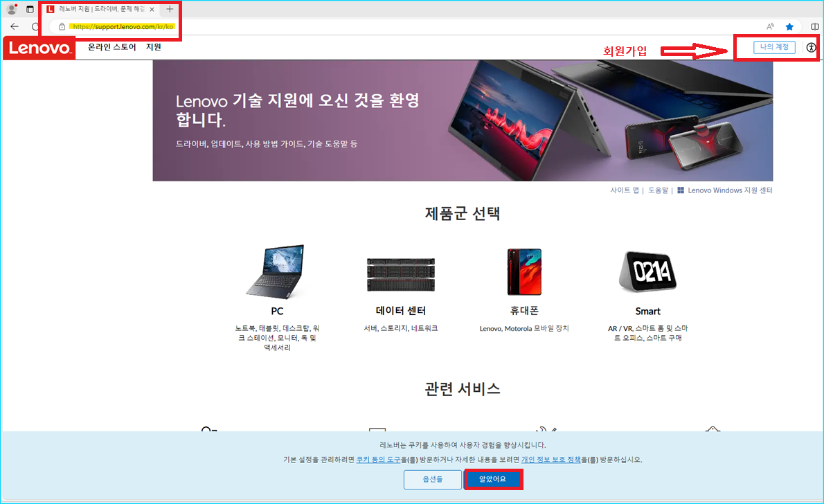The image size is (824, 504).
Task: Open the browser profile icon
Action: [12, 9]
